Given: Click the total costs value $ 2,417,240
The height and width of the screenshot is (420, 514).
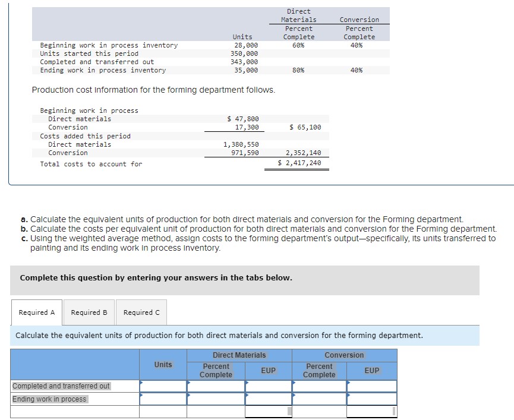Looking at the screenshot, I should point(299,163).
